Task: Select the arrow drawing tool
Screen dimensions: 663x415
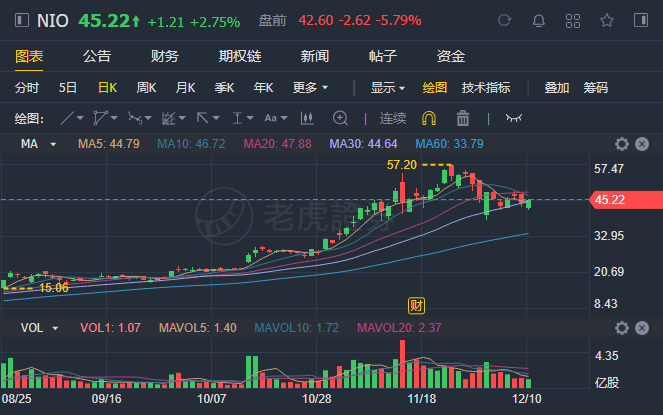Action: pos(203,118)
